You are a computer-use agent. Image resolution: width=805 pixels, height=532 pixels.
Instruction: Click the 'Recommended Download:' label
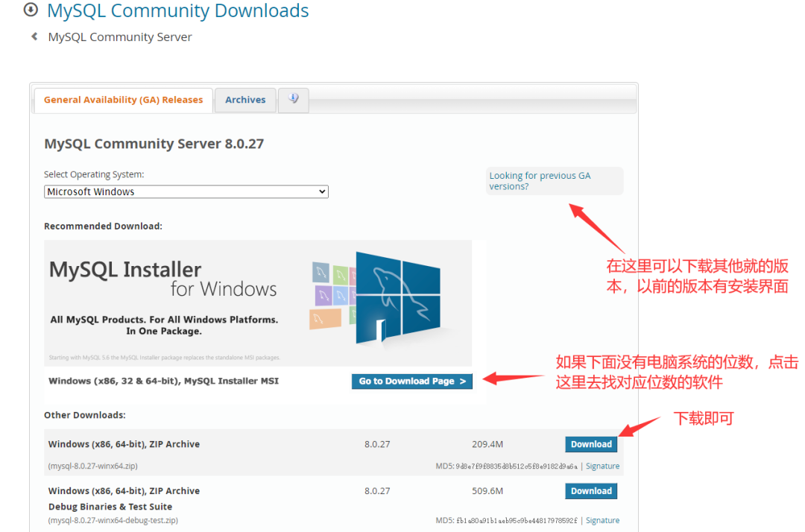(103, 227)
